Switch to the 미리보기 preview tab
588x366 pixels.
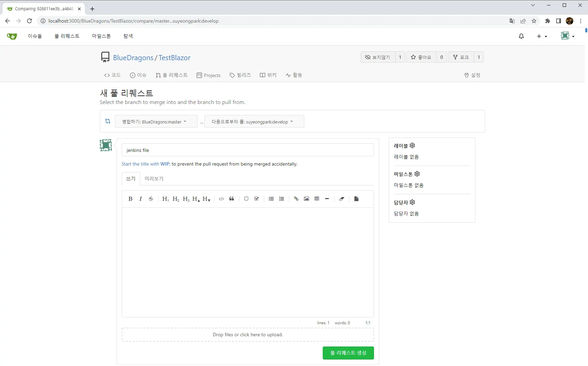point(154,179)
